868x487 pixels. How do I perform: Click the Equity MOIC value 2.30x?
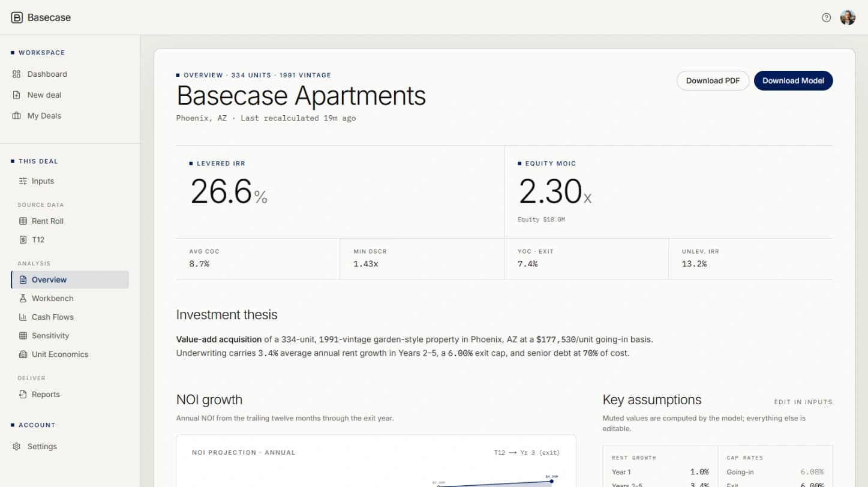click(555, 192)
